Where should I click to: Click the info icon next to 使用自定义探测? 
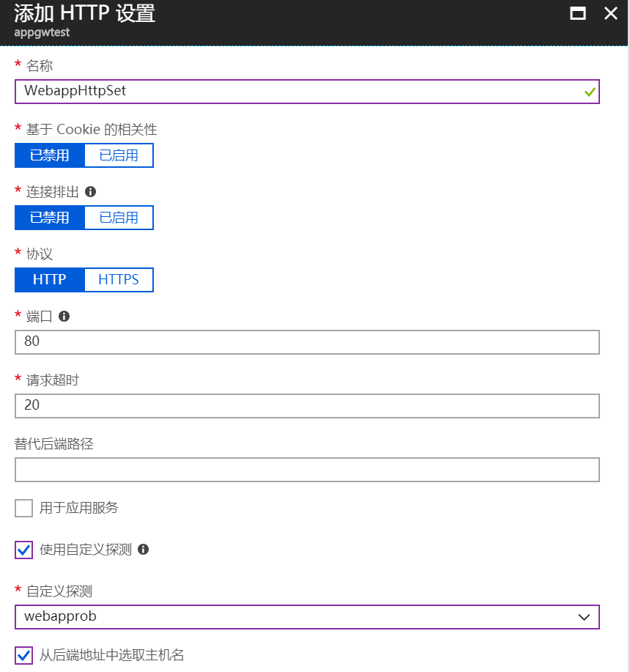tap(144, 549)
